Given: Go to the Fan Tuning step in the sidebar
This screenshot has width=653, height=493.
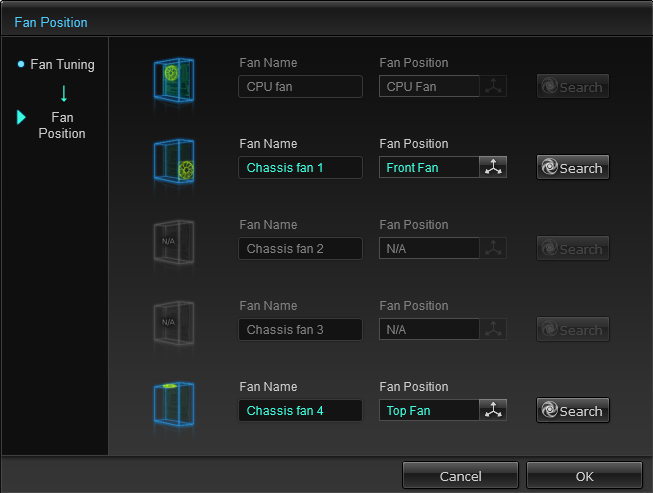Looking at the screenshot, I should [62, 65].
